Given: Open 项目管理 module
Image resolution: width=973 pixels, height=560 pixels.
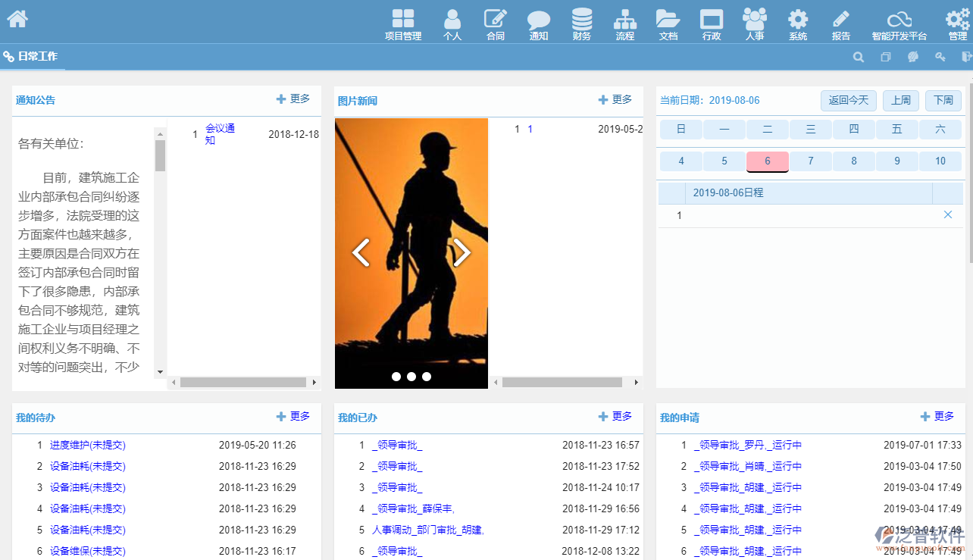Looking at the screenshot, I should click(402, 24).
